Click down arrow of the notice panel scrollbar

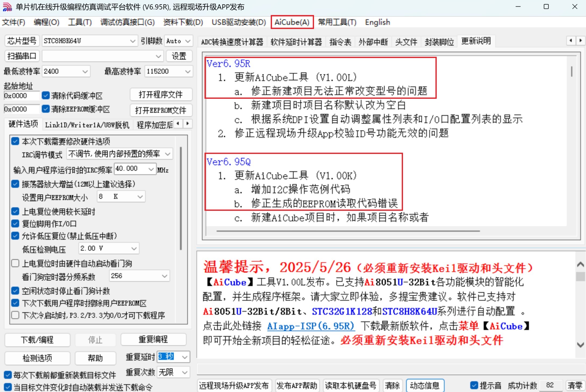tap(580, 345)
